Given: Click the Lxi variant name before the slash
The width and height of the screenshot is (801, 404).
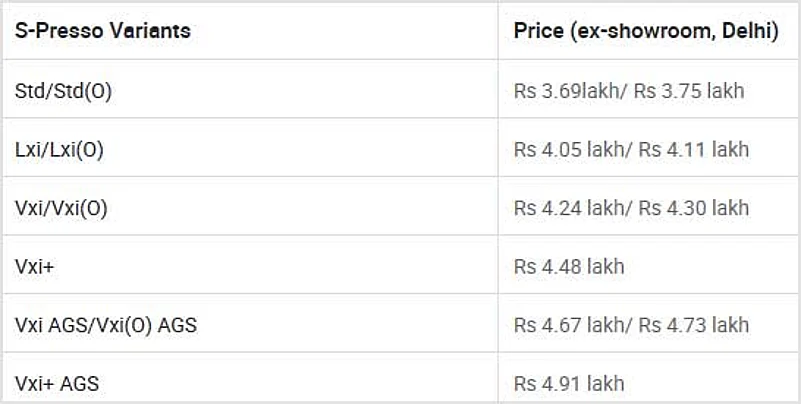Looking at the screenshot, I should (28, 150).
